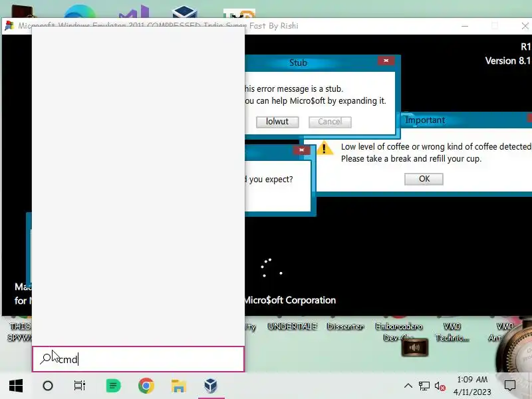Click the volume speaker overlay icon
This screenshot has height=399, width=532.
414,347
